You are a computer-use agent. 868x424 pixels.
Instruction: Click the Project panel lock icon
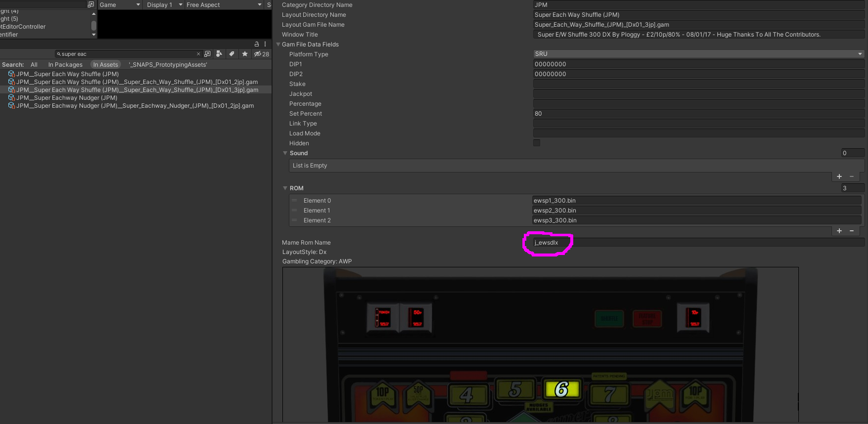pyautogui.click(x=256, y=44)
